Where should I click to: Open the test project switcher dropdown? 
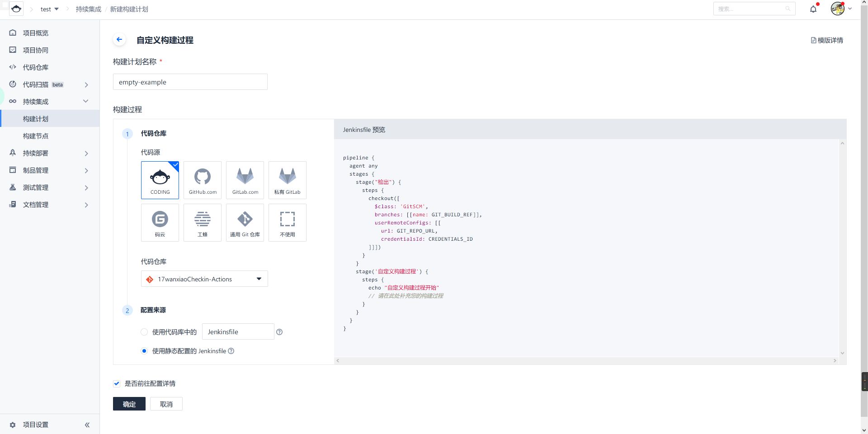(50, 9)
